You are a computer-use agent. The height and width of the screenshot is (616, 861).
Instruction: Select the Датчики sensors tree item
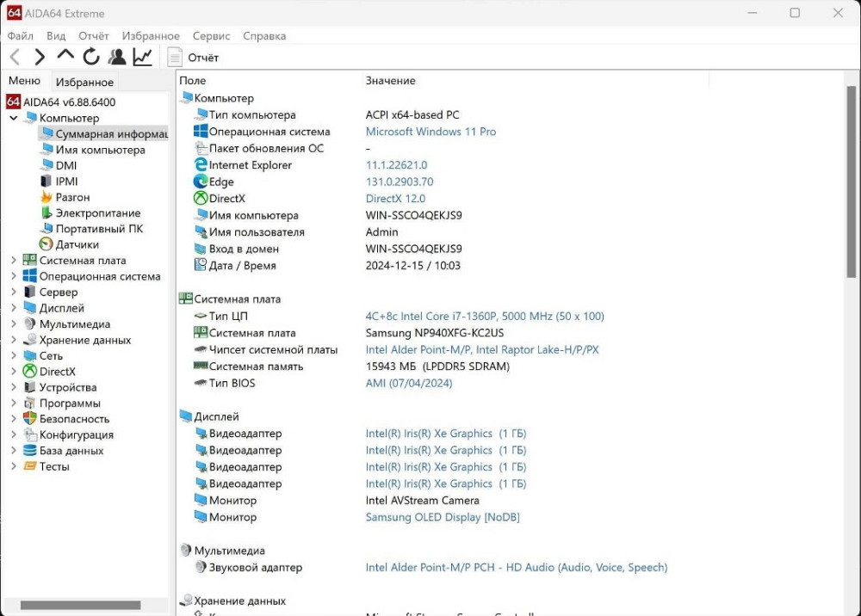(x=77, y=244)
